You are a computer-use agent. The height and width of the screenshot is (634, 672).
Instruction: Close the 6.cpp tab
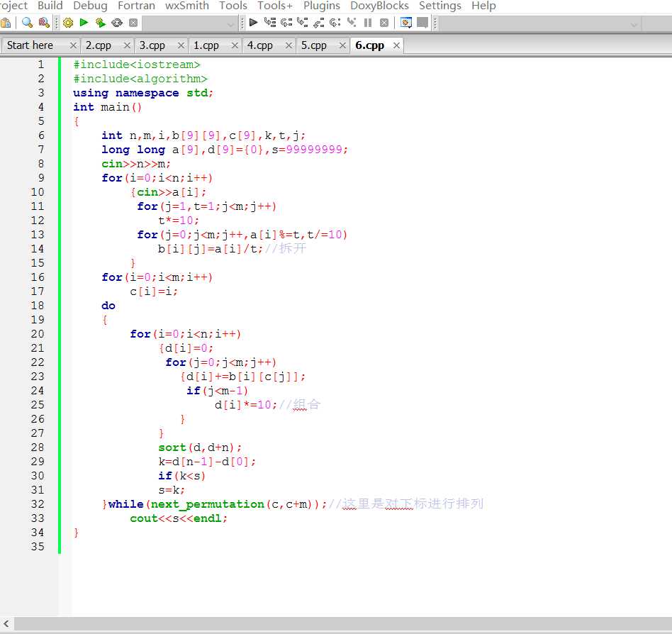(396, 45)
